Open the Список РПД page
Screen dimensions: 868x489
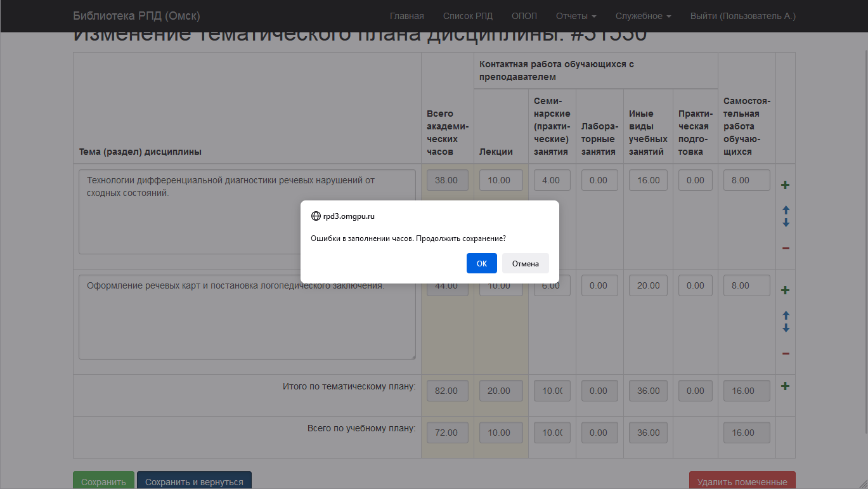coord(468,16)
